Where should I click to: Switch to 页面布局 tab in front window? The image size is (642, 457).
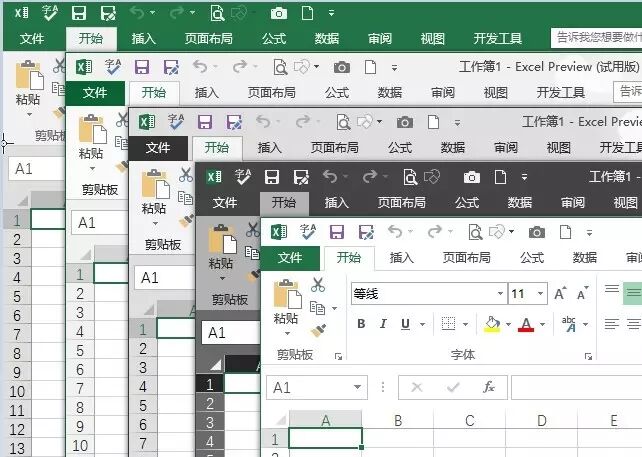point(466,258)
